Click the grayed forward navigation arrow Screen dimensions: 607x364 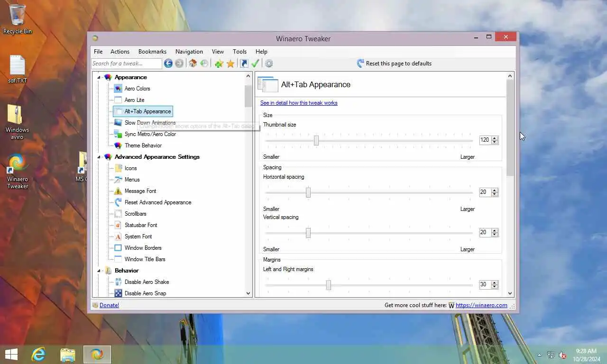tap(179, 64)
